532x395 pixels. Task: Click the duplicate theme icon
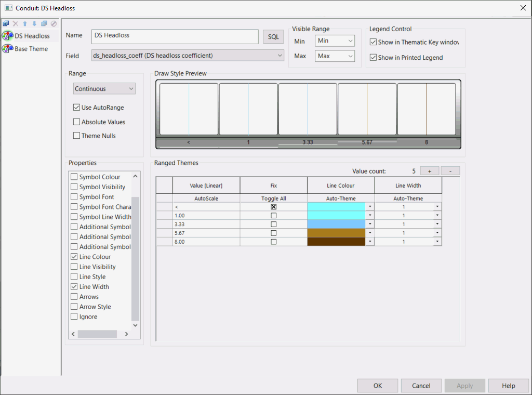[44, 23]
